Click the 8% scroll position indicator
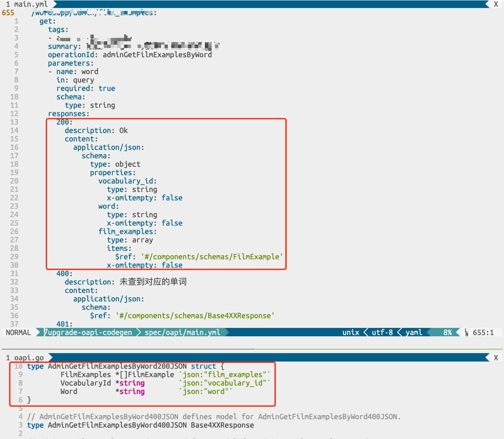The image size is (504, 439). (x=448, y=333)
